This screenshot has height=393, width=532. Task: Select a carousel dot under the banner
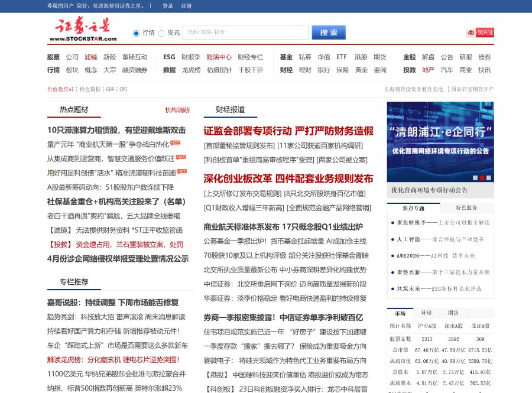coord(482,177)
